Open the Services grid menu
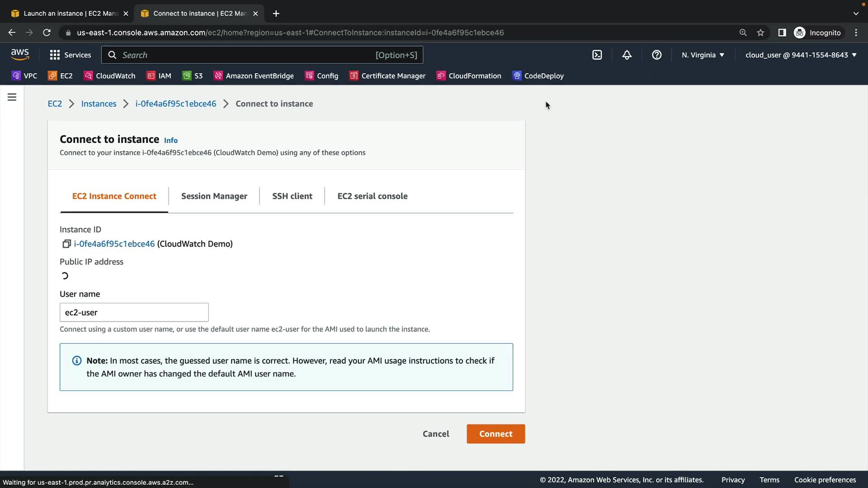The image size is (868, 488). point(70,55)
